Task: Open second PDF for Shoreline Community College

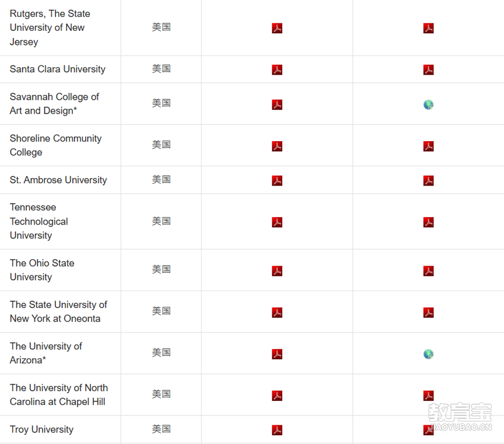Action: click(428, 146)
